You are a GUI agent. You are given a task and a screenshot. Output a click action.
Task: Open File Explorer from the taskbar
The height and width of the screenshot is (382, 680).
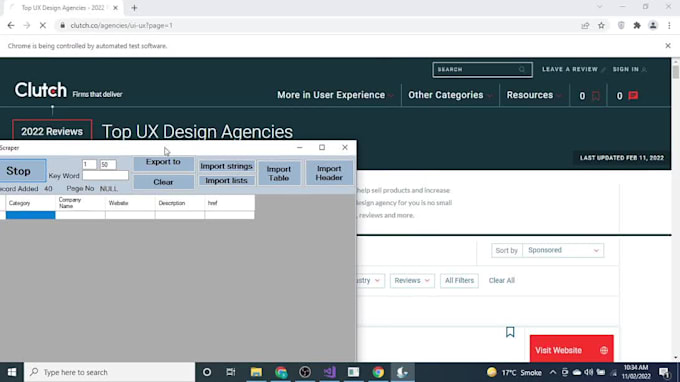256,372
